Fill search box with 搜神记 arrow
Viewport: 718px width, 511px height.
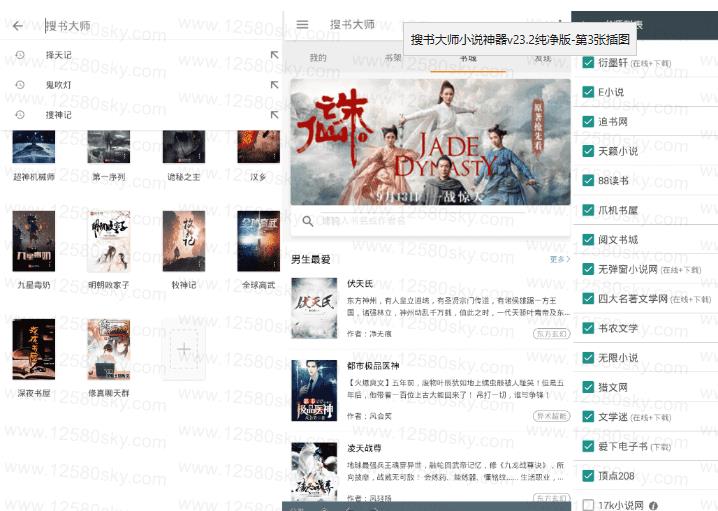tap(274, 114)
